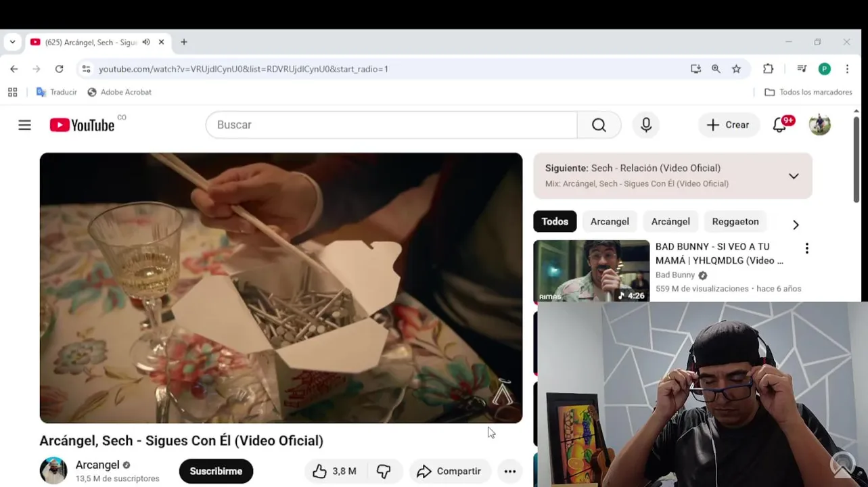Show more filter chips with right arrow
This screenshot has height=487, width=868.
(796, 225)
